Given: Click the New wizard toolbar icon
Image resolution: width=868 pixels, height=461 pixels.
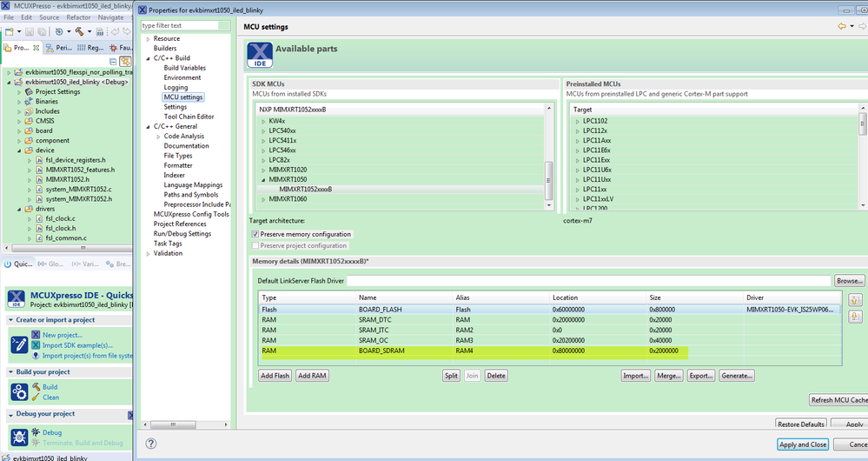Looking at the screenshot, I should [10, 31].
